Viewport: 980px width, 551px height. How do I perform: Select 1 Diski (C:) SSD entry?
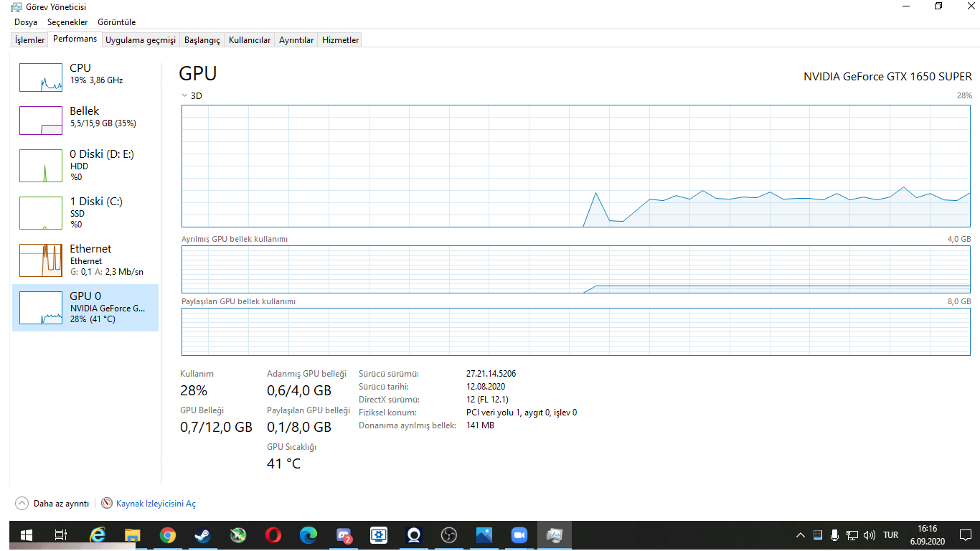pos(85,212)
